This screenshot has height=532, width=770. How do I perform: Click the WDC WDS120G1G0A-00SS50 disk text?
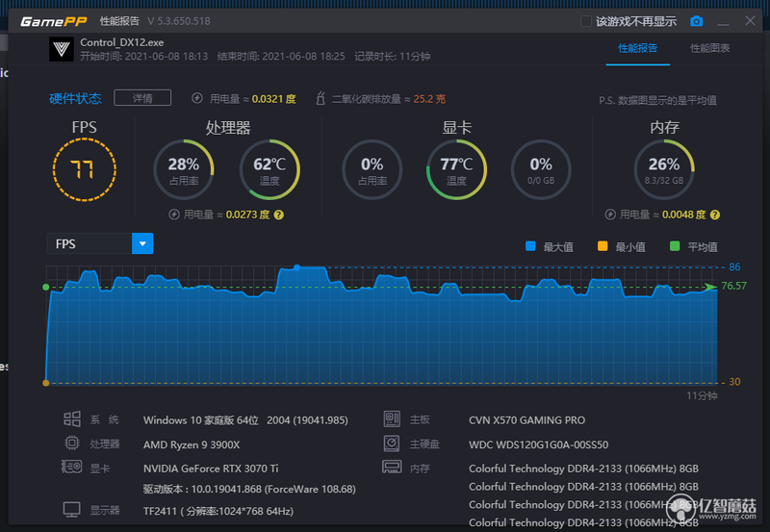(539, 444)
